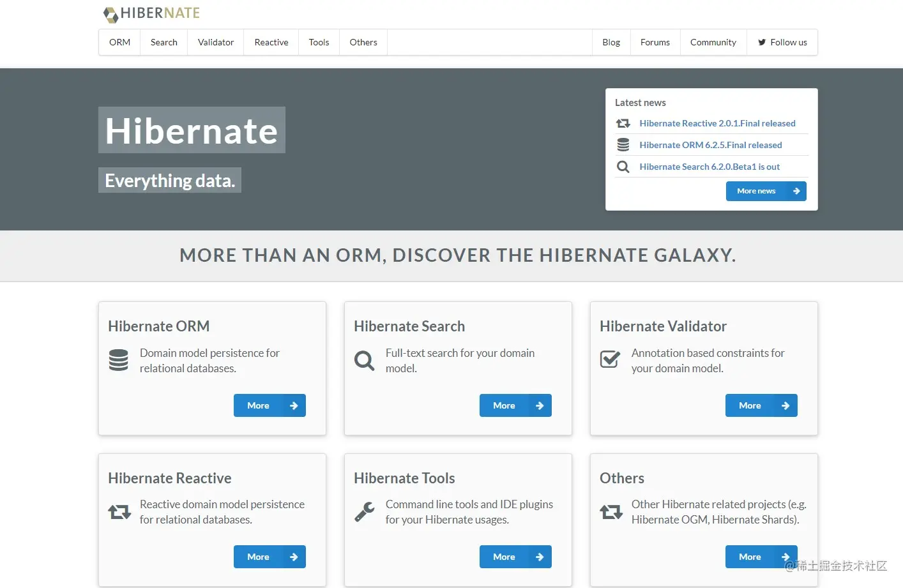The image size is (903, 588).
Task: Open the Tools navigation item
Action: coord(319,42)
